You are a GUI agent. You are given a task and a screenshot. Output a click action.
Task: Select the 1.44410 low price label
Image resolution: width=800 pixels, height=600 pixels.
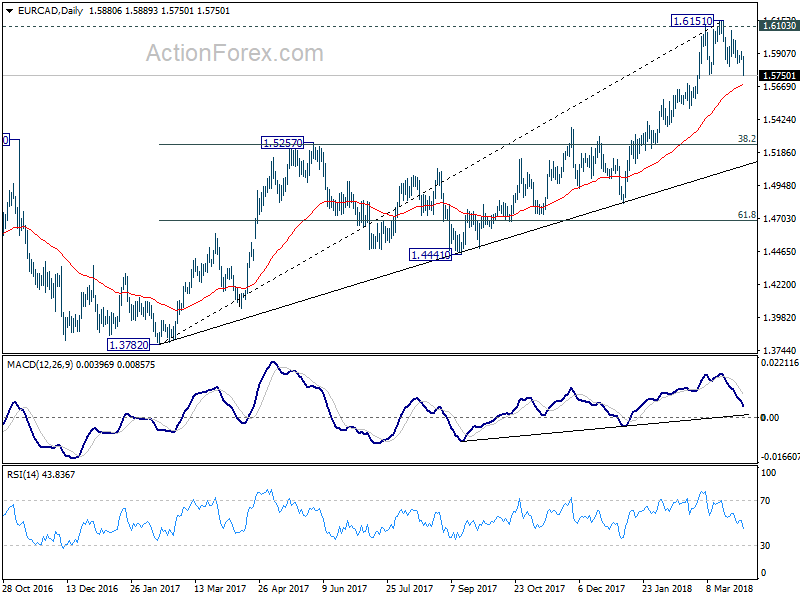tap(431, 255)
